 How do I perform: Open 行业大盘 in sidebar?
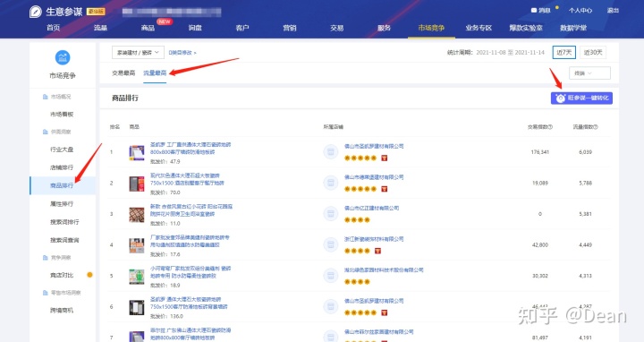click(x=62, y=150)
